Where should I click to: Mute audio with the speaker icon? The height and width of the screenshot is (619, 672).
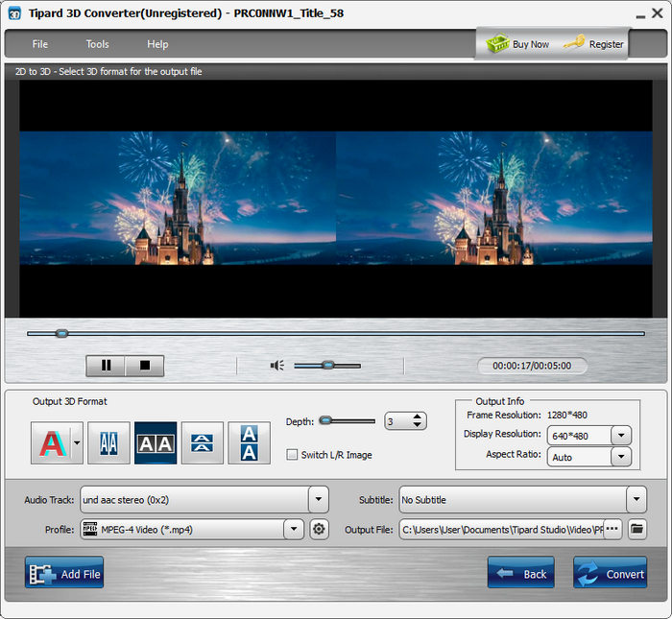277,366
